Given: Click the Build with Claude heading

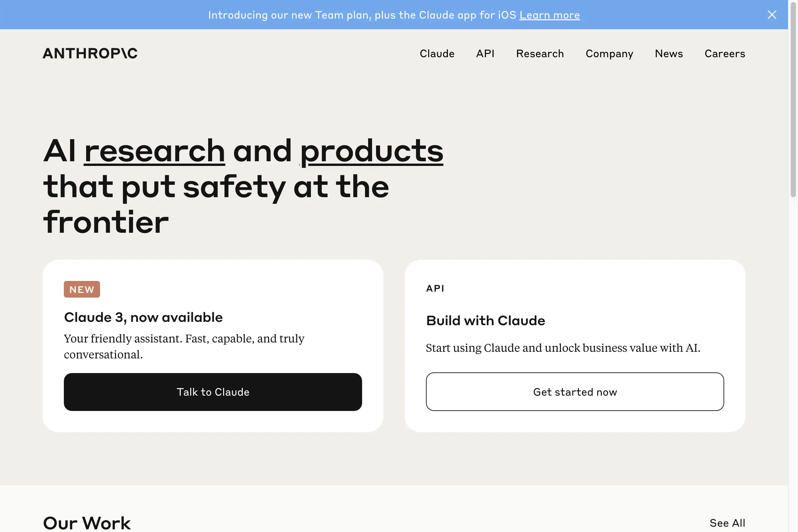Looking at the screenshot, I should pyautogui.click(x=485, y=320).
